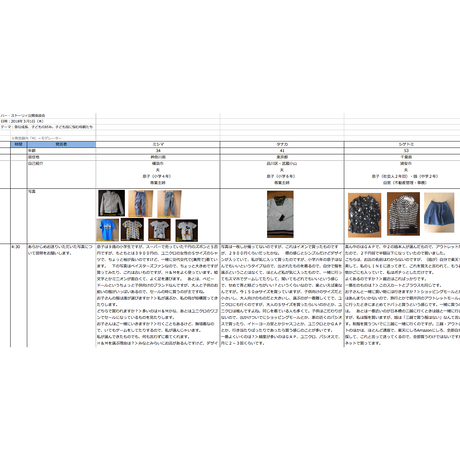Click the gray jeans photo
The height and width of the screenshot is (460, 460).
coord(169,204)
